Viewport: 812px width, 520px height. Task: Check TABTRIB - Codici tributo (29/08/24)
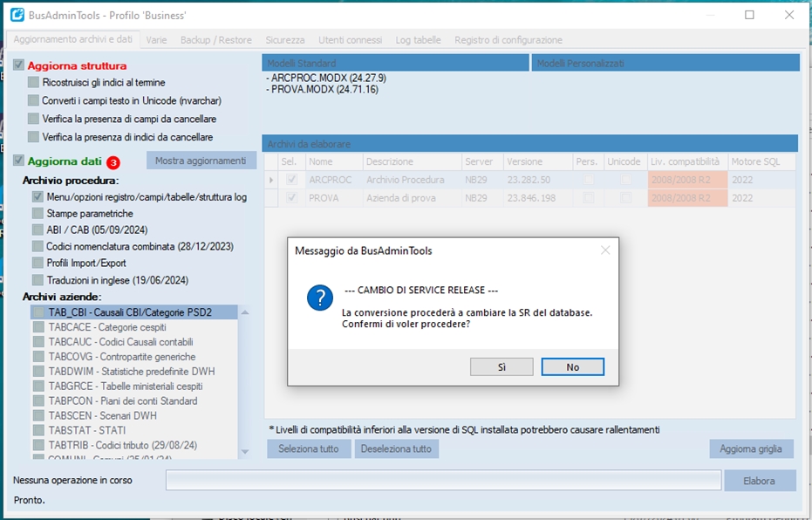(38, 444)
